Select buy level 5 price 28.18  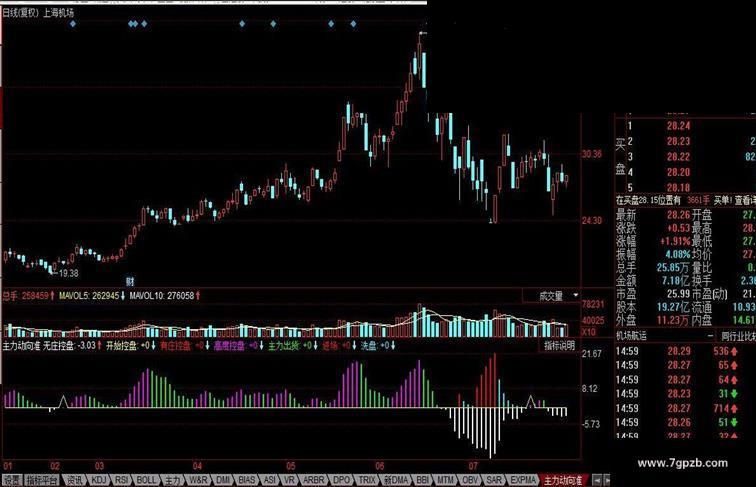click(x=678, y=188)
